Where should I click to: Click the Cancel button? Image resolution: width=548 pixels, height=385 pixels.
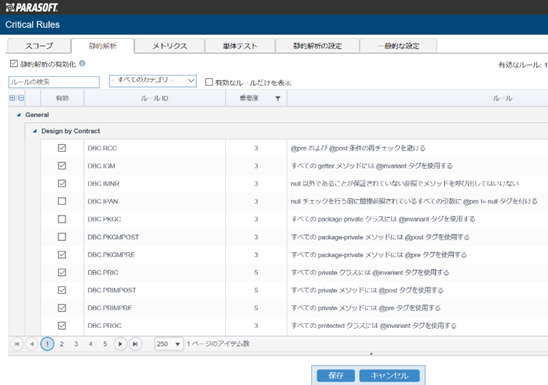(389, 376)
